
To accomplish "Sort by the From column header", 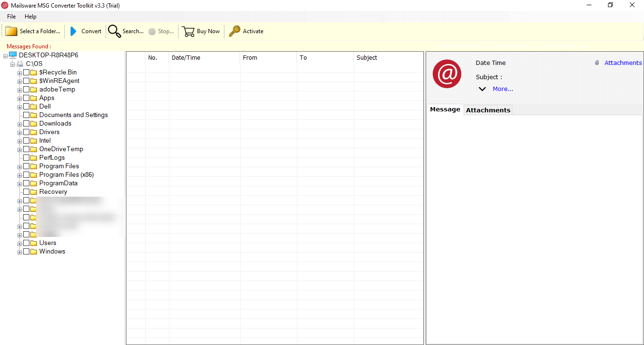I will [x=268, y=58].
